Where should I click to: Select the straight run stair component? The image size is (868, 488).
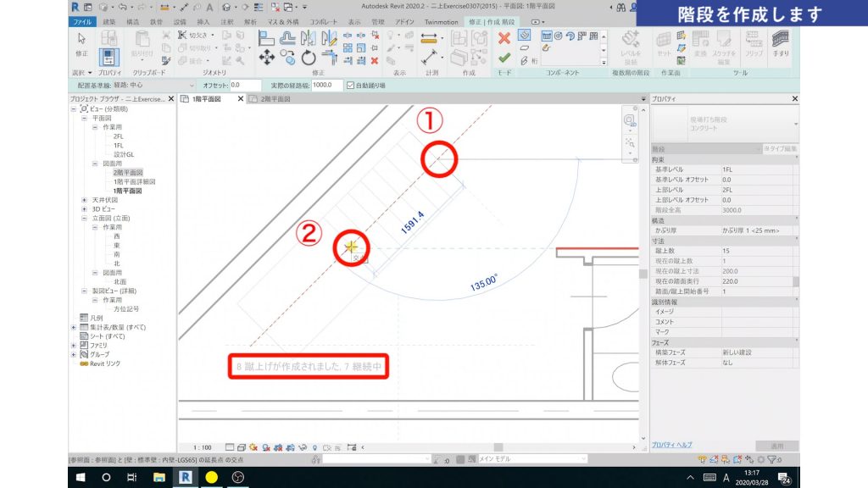tap(546, 36)
